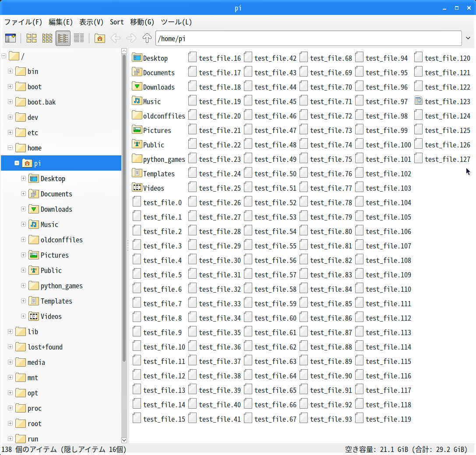Select Public folder icon in file pane
This screenshot has width=476, height=455.
[x=137, y=144]
